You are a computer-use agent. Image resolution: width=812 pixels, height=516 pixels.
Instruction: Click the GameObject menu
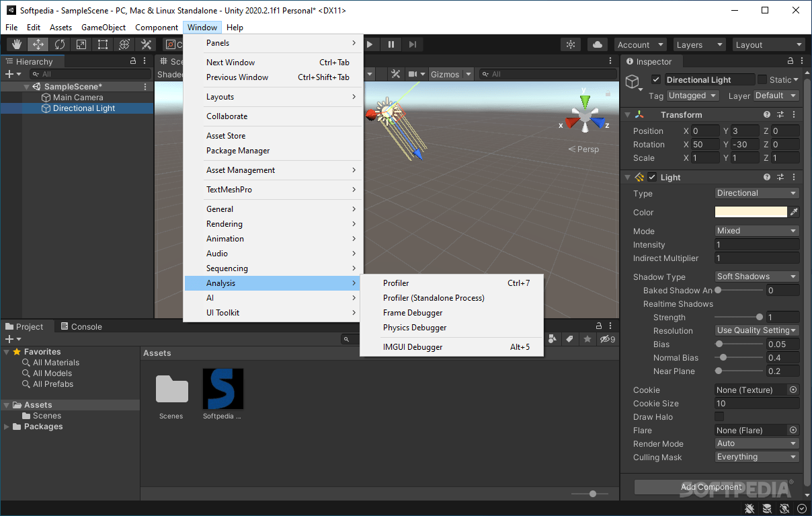(x=104, y=28)
